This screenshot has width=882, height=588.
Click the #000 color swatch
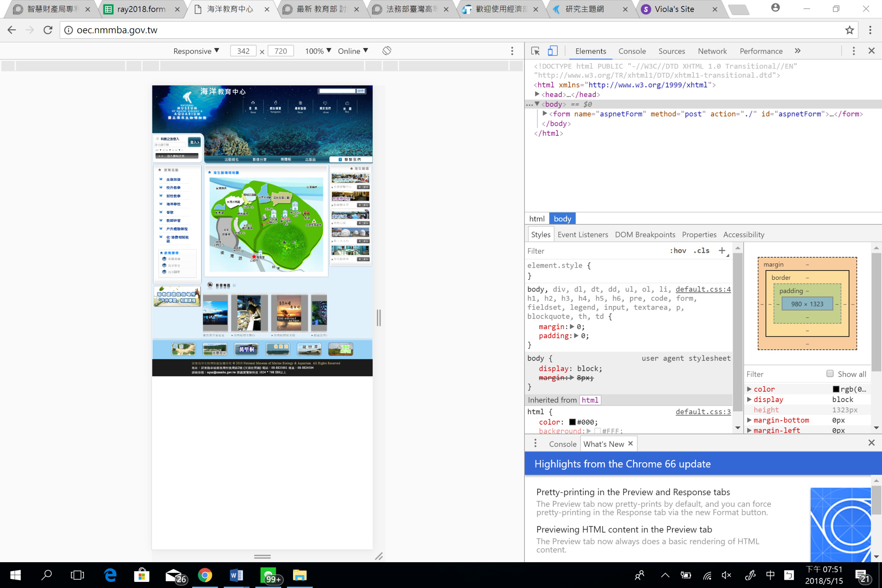pos(572,422)
